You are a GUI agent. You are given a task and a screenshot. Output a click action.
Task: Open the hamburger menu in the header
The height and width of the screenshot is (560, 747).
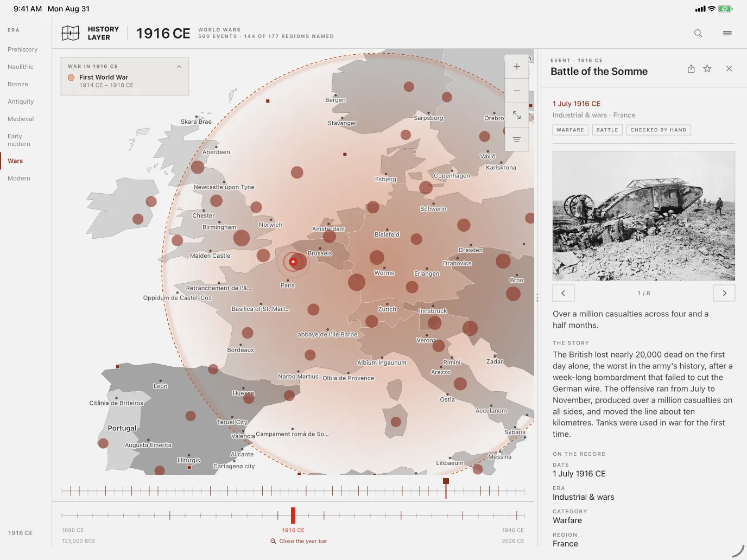coord(727,33)
